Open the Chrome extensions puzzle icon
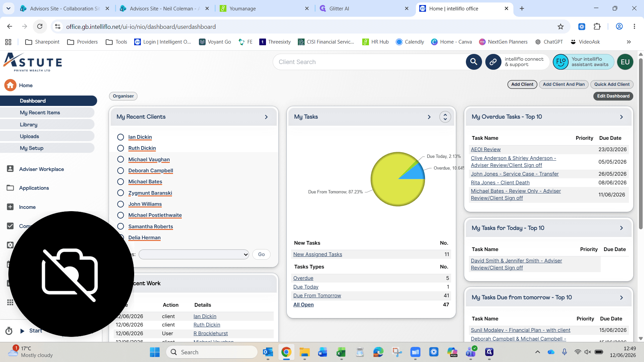This screenshot has width=644, height=362. 597,26
